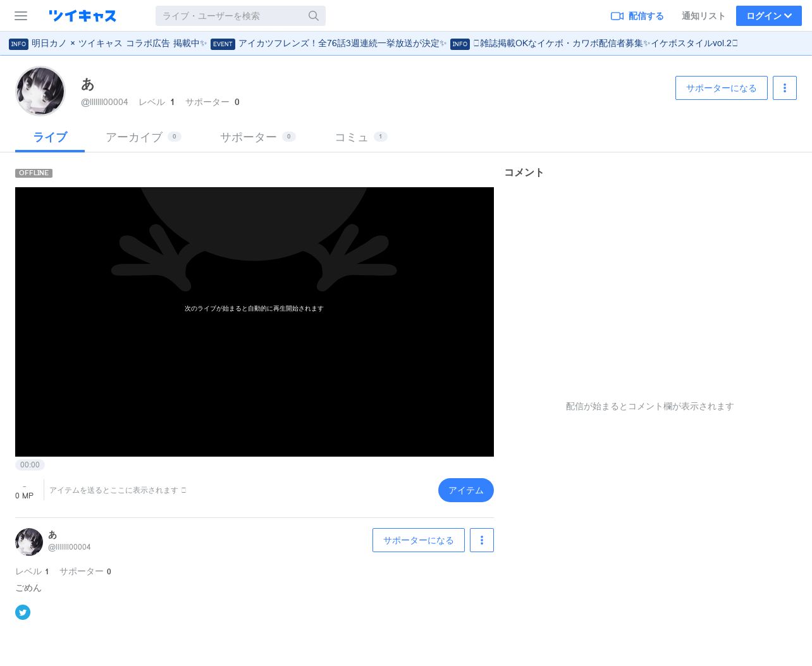Click the コメント section heading
Screen dimensions: 812x666
click(524, 173)
